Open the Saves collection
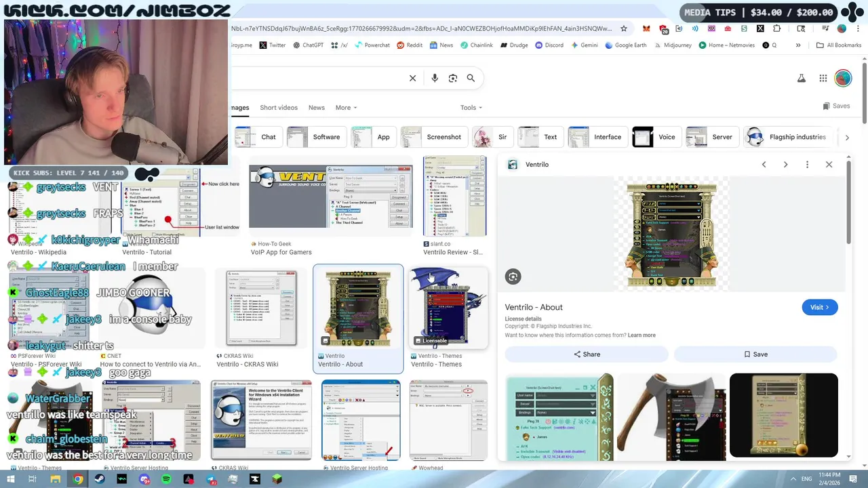868x488 pixels. (x=836, y=106)
